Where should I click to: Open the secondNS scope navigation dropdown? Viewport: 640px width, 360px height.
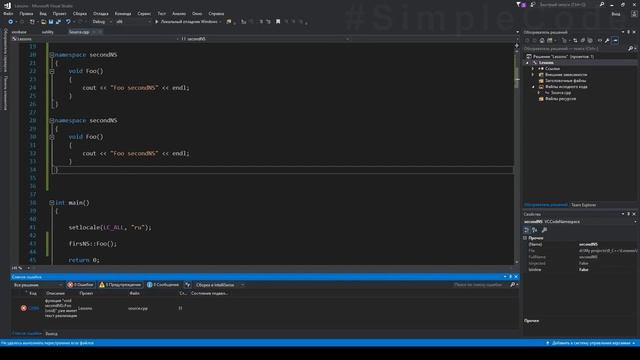[264, 39]
